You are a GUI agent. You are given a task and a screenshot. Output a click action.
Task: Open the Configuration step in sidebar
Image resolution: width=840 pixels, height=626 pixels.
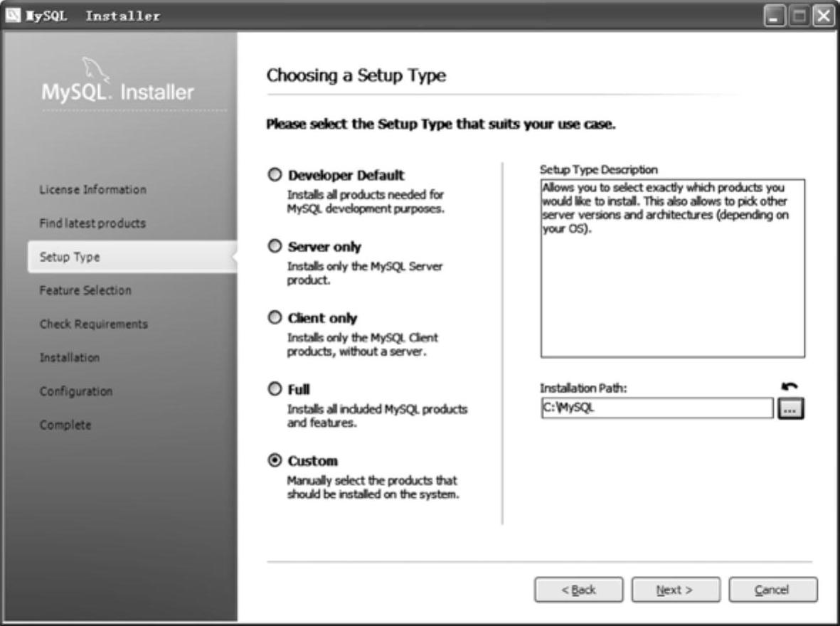click(76, 391)
